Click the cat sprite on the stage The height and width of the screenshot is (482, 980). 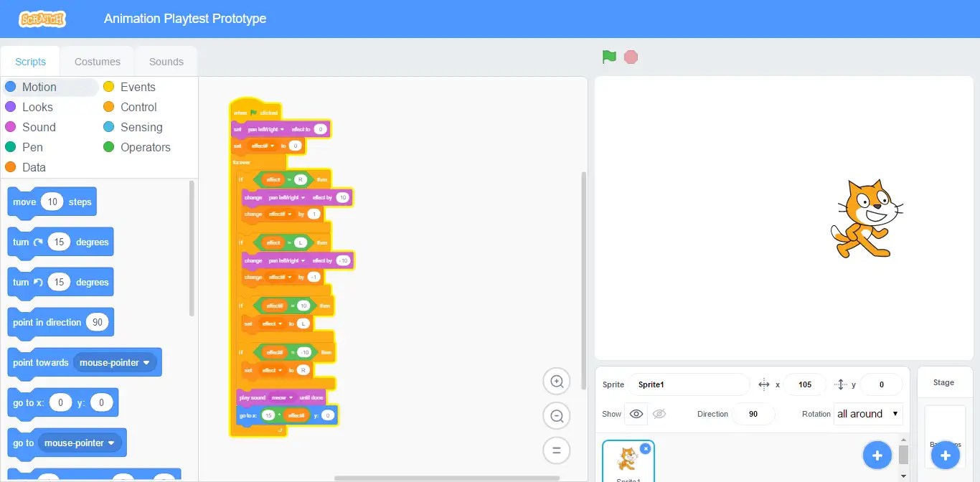pos(866,218)
